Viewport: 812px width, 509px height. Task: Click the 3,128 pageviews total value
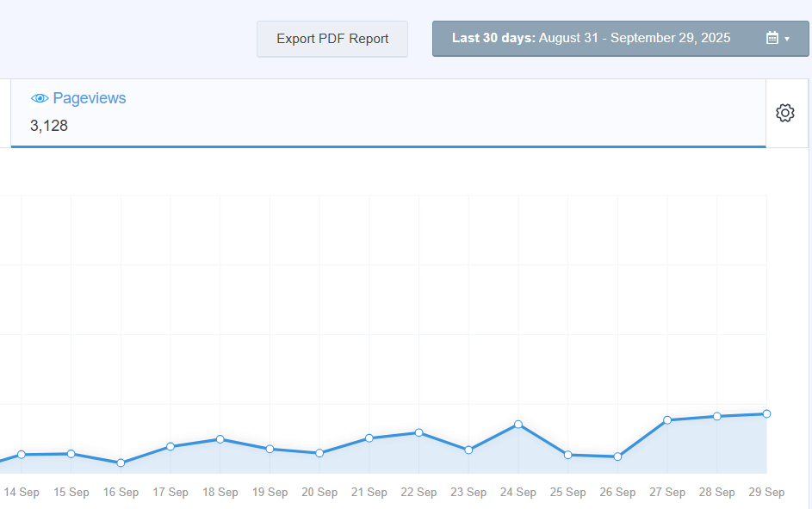(49, 126)
